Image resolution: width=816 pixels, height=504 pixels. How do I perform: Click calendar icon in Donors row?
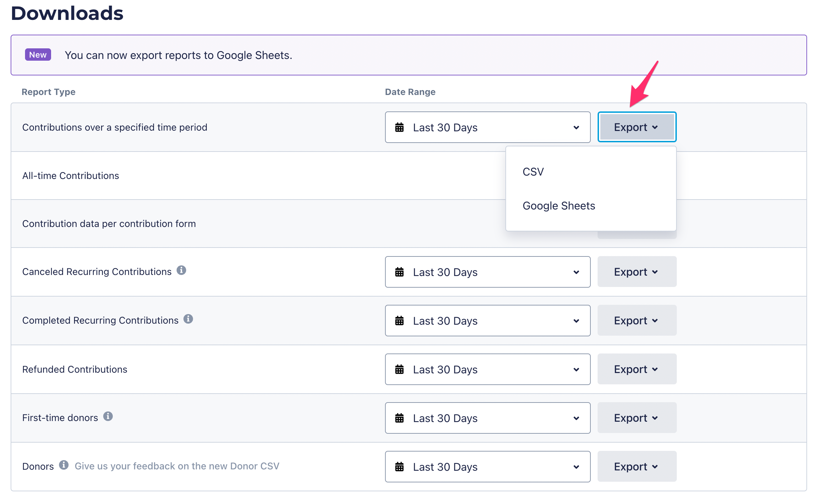(399, 467)
